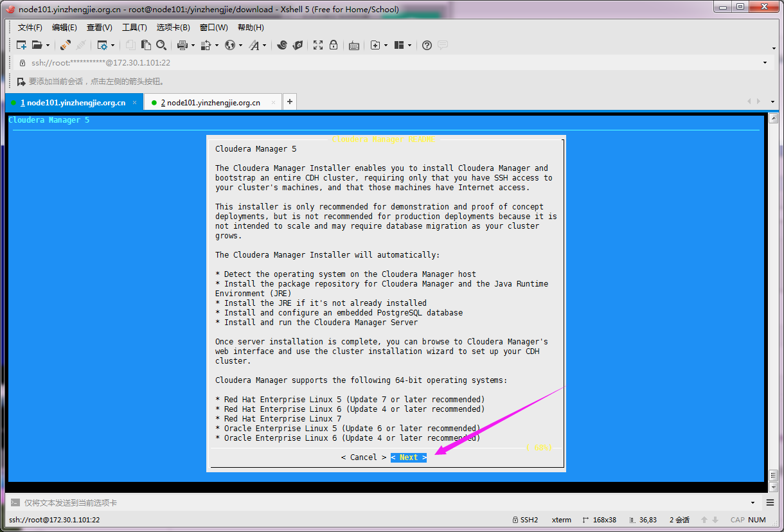This screenshot has height=532, width=784.
Task: Expand the Layout dropdown arrow
Action: [x=410, y=45]
